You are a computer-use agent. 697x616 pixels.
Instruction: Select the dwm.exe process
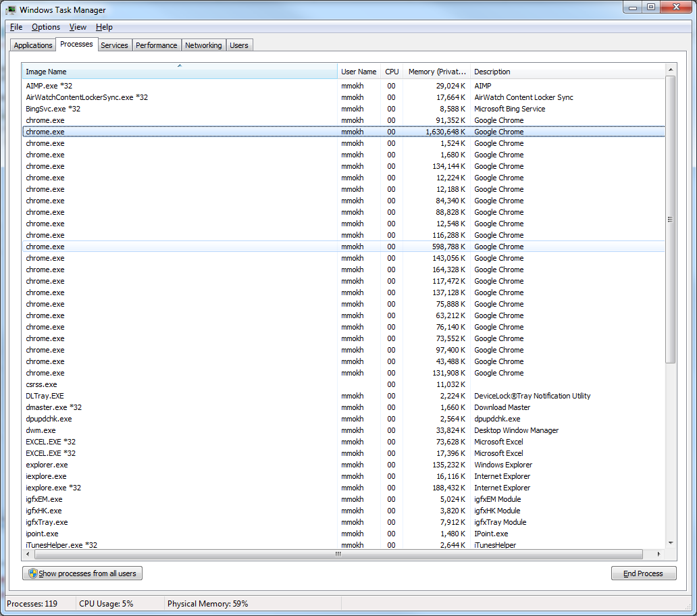tap(344, 430)
